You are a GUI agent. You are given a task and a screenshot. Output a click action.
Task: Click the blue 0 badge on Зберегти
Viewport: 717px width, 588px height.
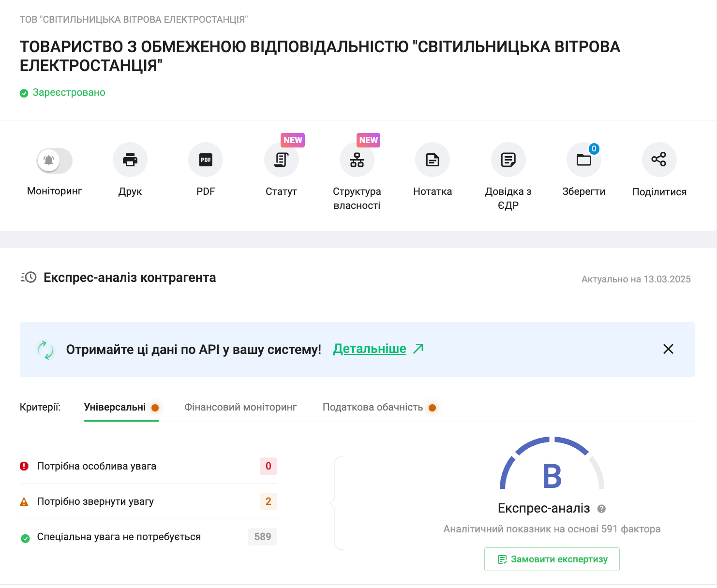pyautogui.click(x=594, y=149)
